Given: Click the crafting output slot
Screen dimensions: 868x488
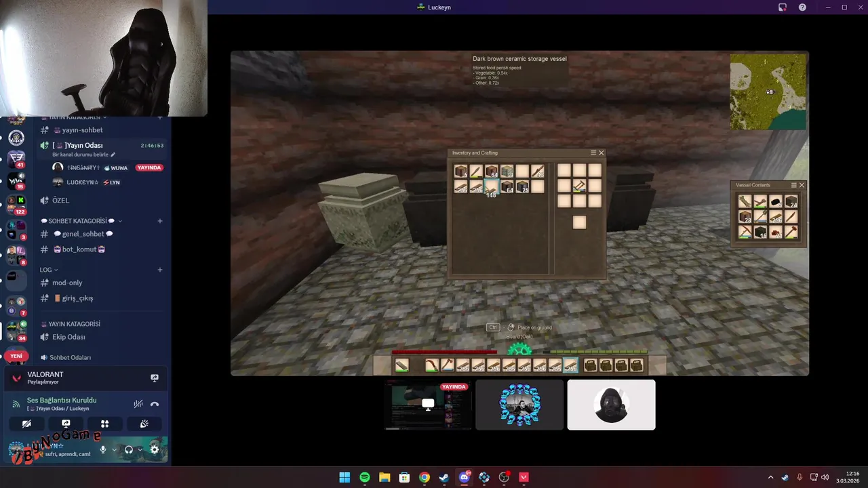Looking at the screenshot, I should [579, 222].
